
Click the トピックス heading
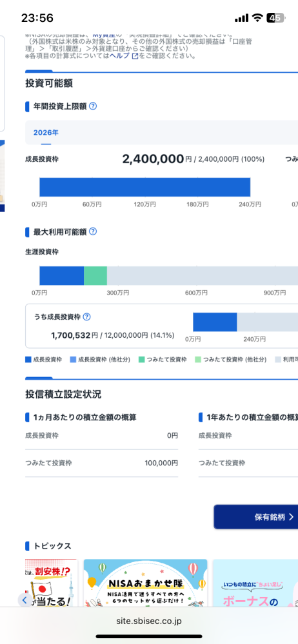(52, 546)
